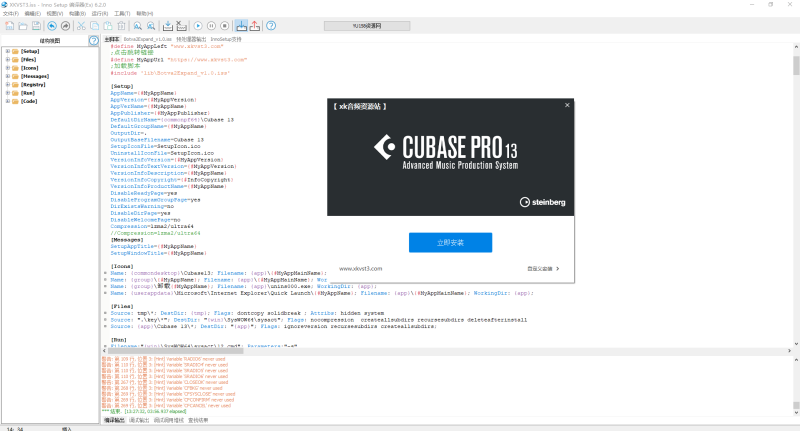Expand the [Files] tree node

pos(8,59)
